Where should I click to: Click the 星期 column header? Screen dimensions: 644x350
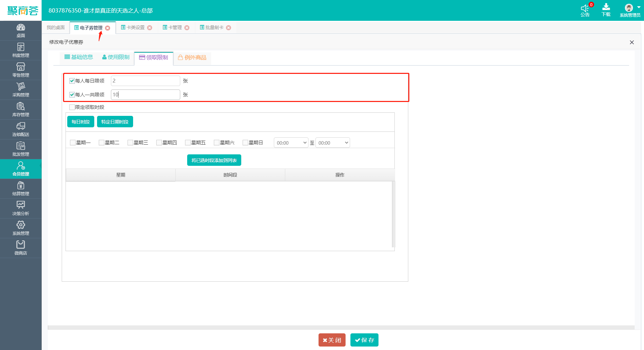coord(121,175)
